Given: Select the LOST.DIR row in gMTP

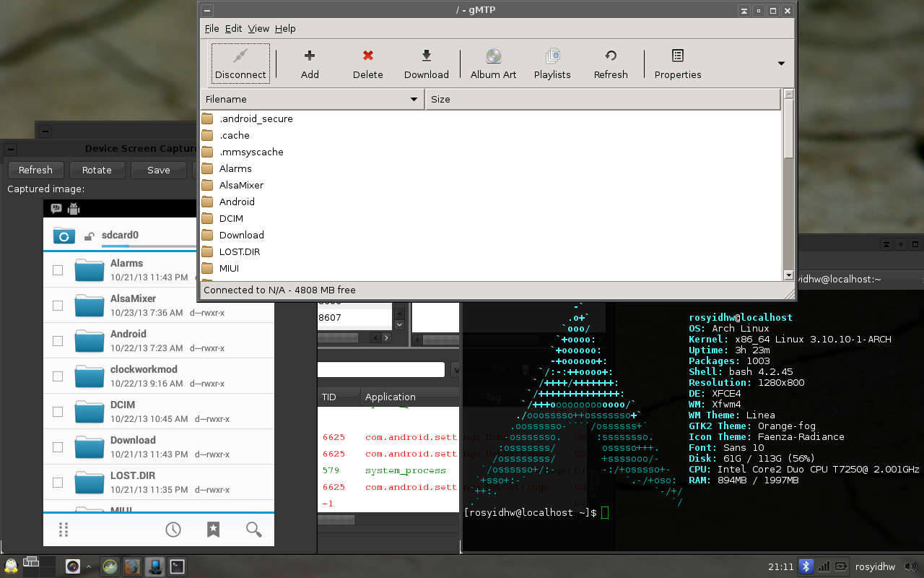Looking at the screenshot, I should tap(491, 251).
